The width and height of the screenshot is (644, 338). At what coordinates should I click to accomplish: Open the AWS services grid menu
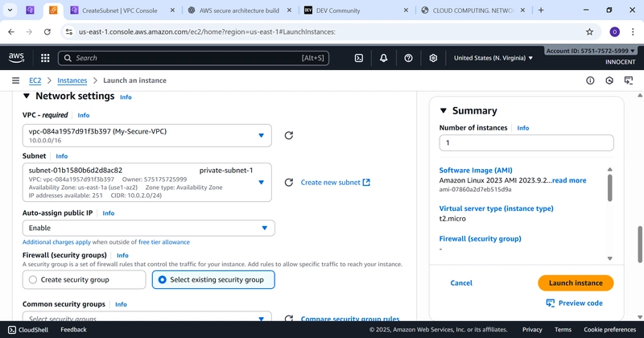45,58
